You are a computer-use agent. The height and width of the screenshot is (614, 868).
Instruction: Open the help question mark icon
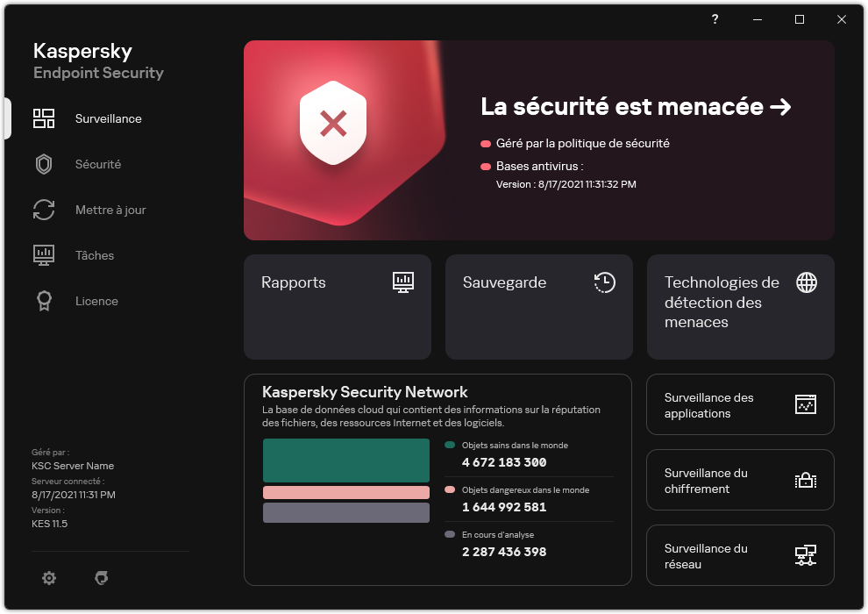[715, 18]
